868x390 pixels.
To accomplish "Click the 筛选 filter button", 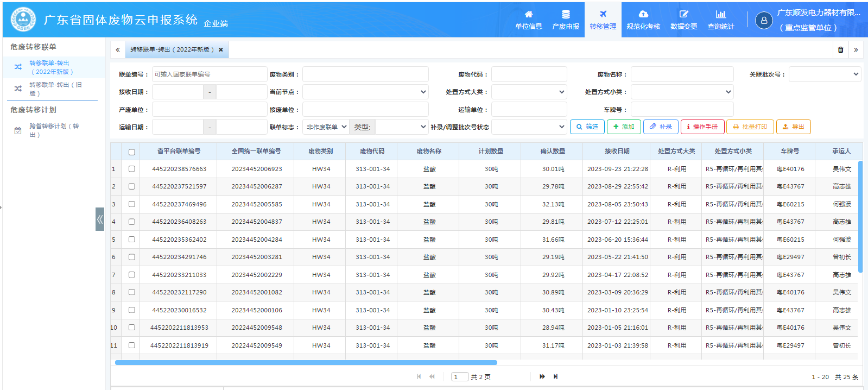I will tap(587, 127).
